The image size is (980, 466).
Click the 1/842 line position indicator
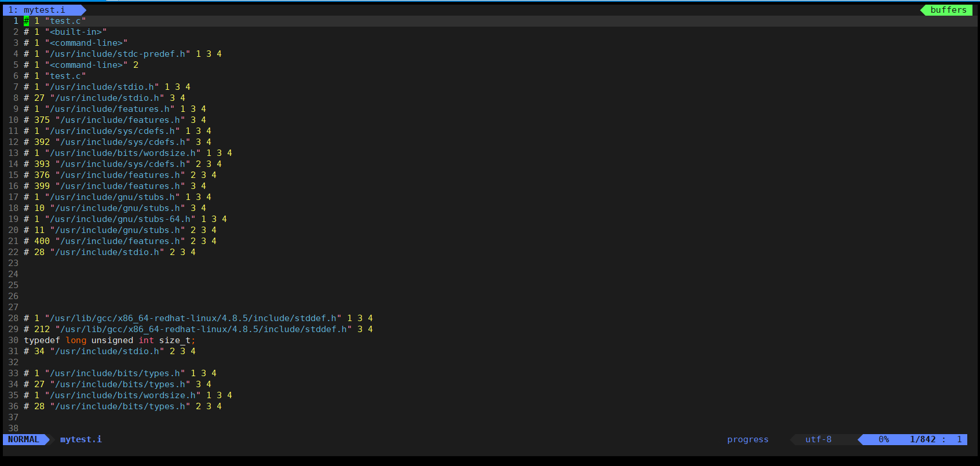pos(923,439)
